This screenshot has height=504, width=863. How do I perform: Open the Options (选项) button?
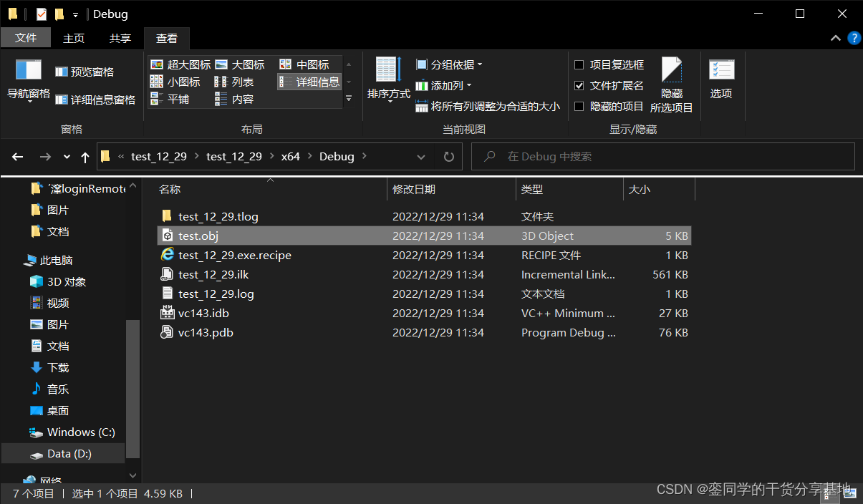coord(721,80)
